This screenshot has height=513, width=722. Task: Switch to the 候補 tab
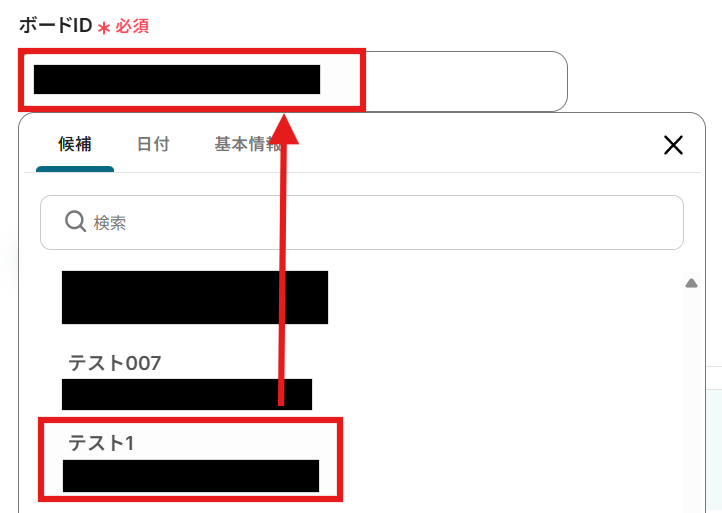coord(75,144)
